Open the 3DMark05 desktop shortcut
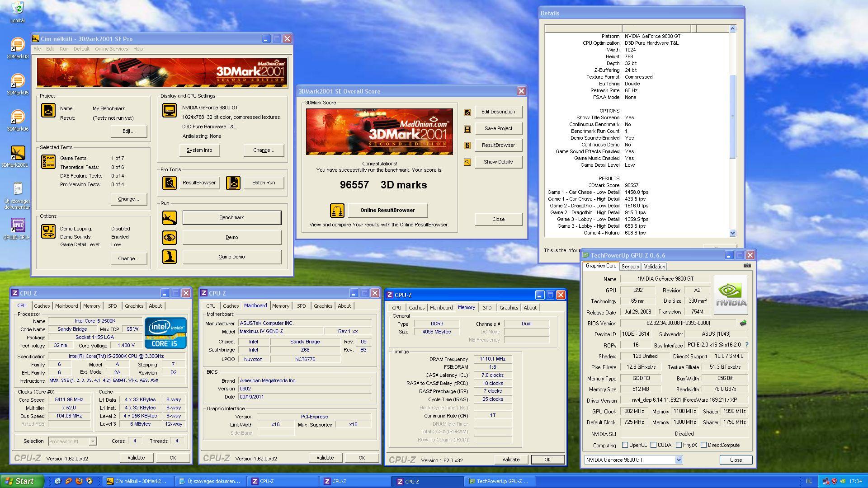Viewport: 868px width, 488px height. 17,84
